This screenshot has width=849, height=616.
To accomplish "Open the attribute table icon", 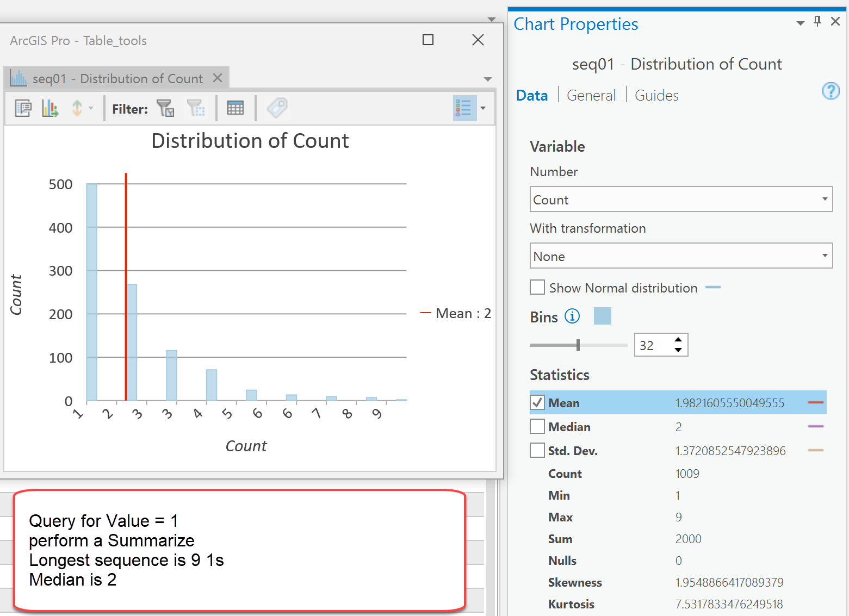I will point(236,108).
